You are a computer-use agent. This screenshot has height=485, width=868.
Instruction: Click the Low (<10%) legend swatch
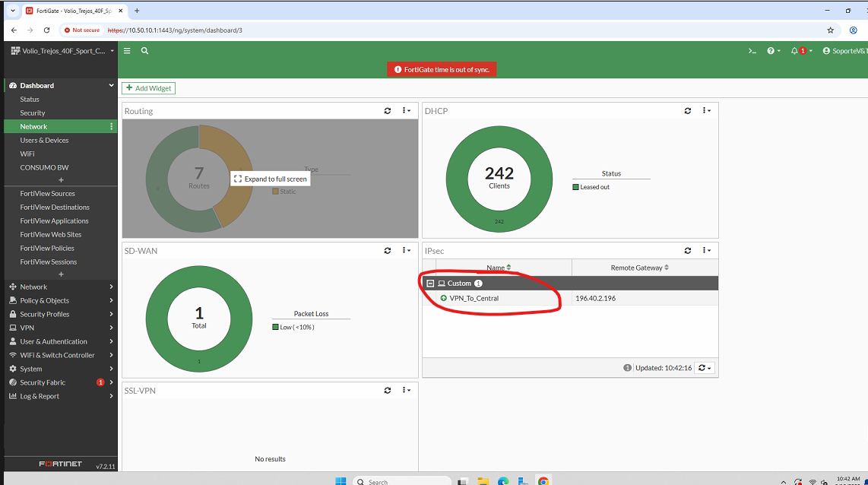(x=275, y=327)
